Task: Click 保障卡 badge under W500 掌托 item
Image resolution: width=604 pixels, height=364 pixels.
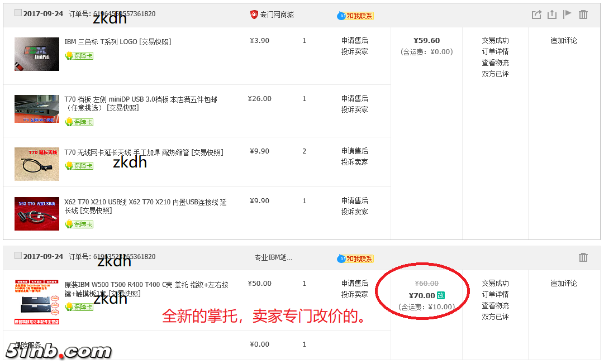Action: click(79, 306)
